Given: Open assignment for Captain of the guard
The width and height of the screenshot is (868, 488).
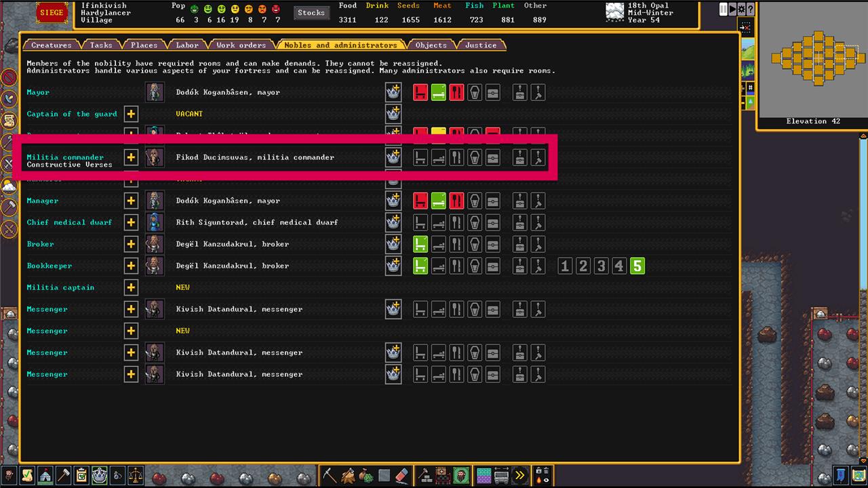Looking at the screenshot, I should pos(131,114).
